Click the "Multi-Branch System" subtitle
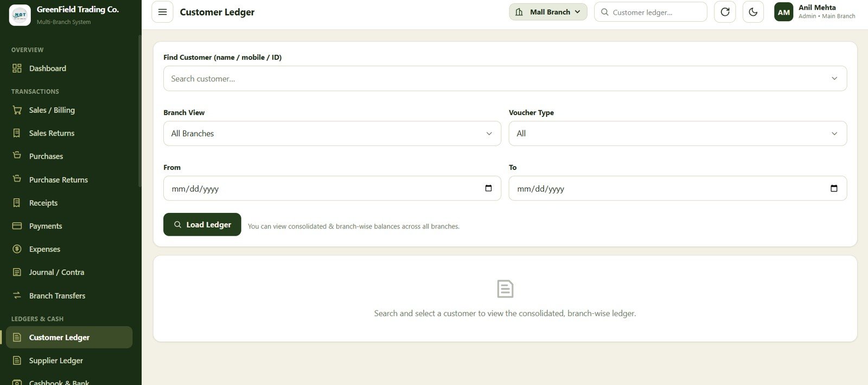The width and height of the screenshot is (868, 385). point(63,22)
